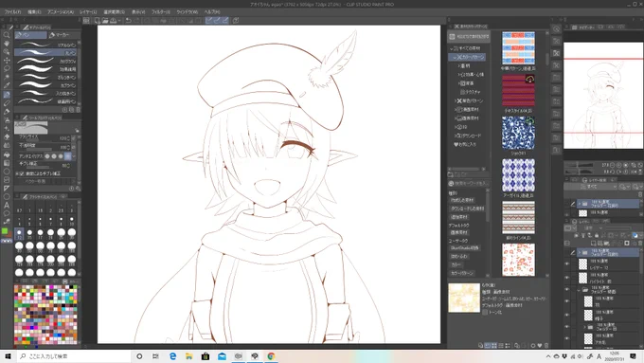The image size is (644, 363).
Task: Select the Eyedropper tool
Action: click(7, 85)
